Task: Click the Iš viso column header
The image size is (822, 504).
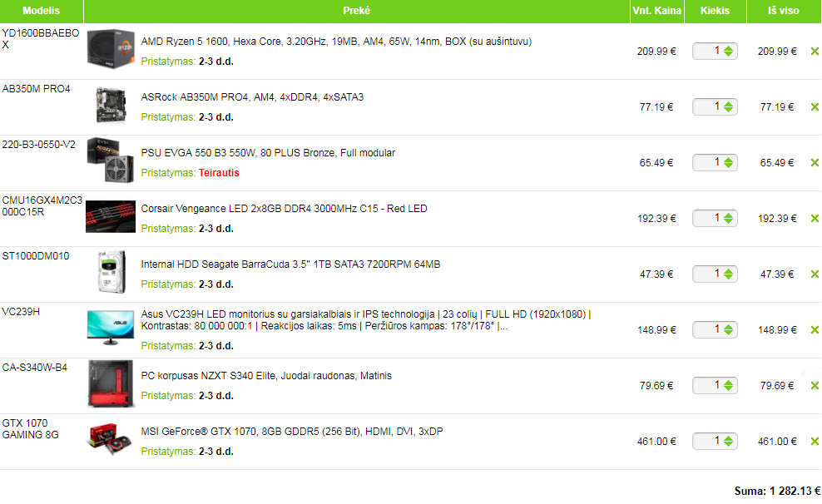Action: 784,11
